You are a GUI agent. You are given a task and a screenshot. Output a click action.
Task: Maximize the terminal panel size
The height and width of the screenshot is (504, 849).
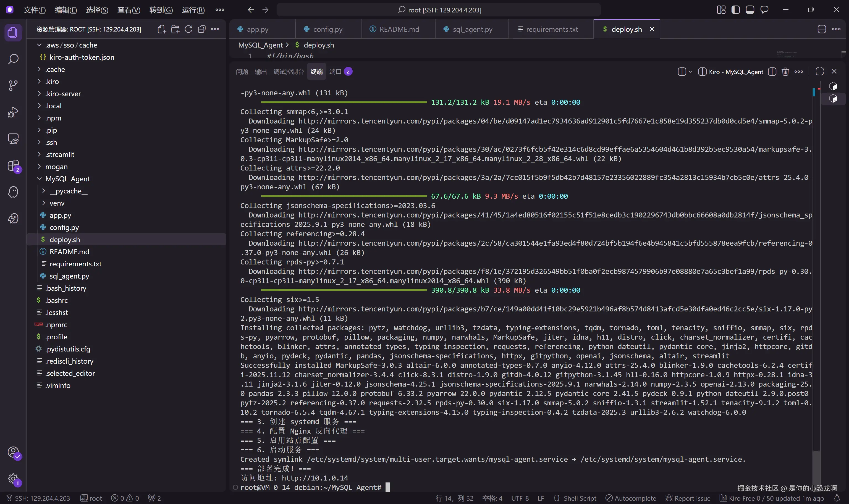[819, 72]
